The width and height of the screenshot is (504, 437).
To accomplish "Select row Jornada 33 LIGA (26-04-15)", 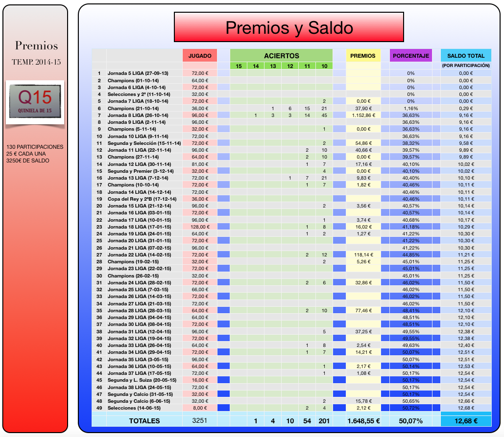I will tap(291, 345).
